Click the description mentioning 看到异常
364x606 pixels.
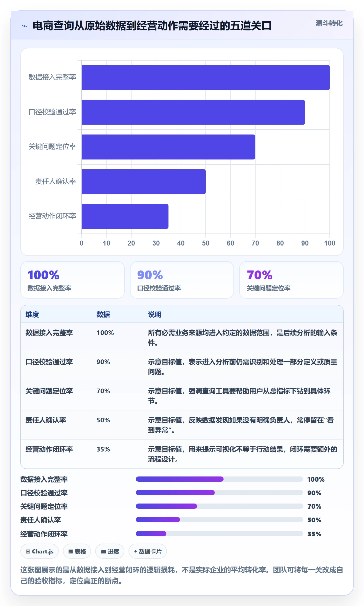[x=241, y=425]
